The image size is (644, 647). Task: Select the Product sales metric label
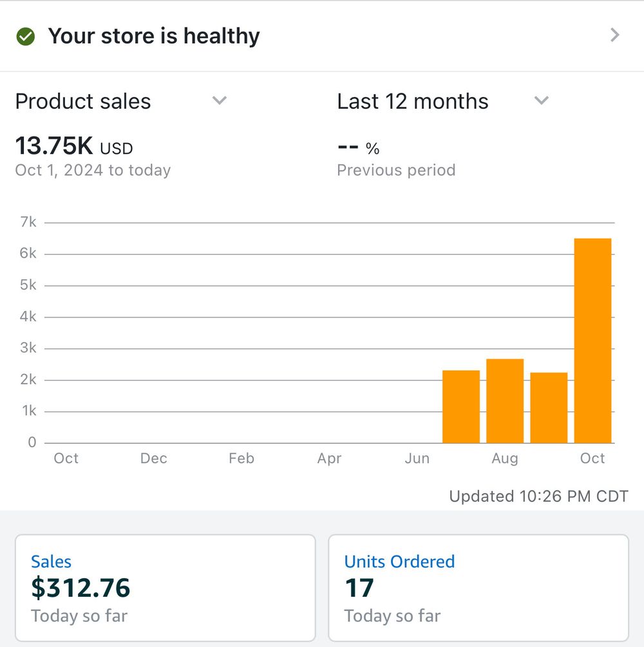(83, 101)
